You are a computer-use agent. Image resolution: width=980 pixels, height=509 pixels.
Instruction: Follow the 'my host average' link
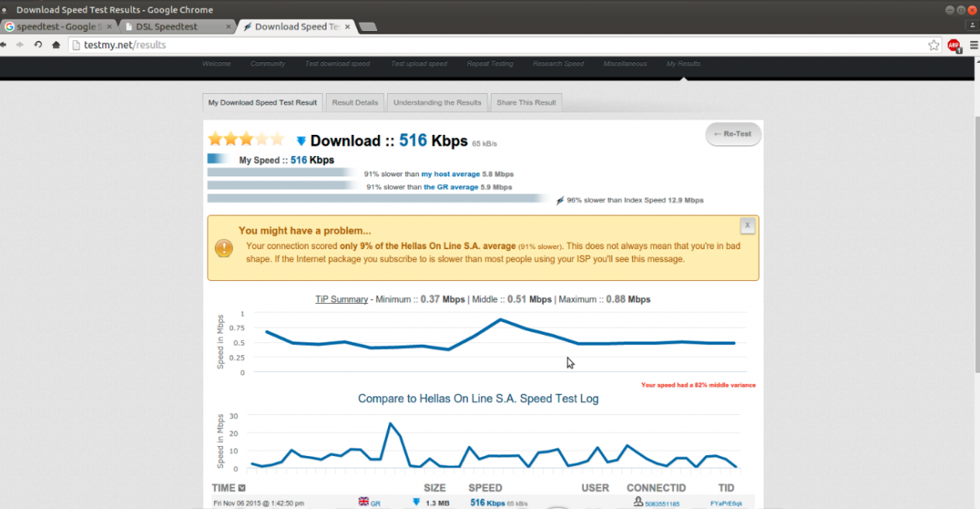tap(451, 174)
